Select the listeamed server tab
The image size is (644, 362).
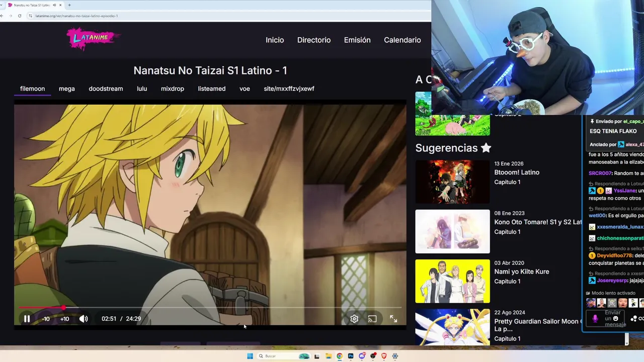[x=212, y=88]
